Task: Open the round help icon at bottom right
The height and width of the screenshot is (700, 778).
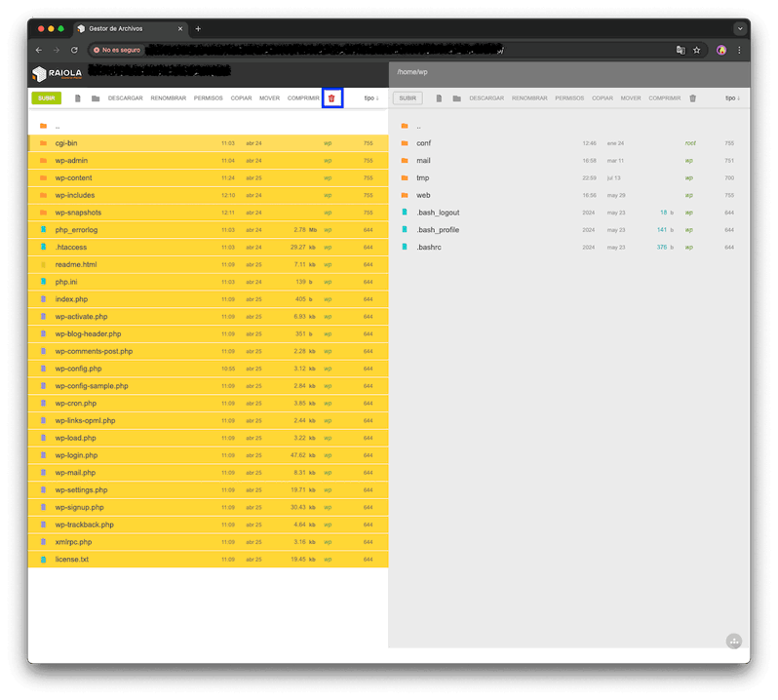Action: [734, 641]
